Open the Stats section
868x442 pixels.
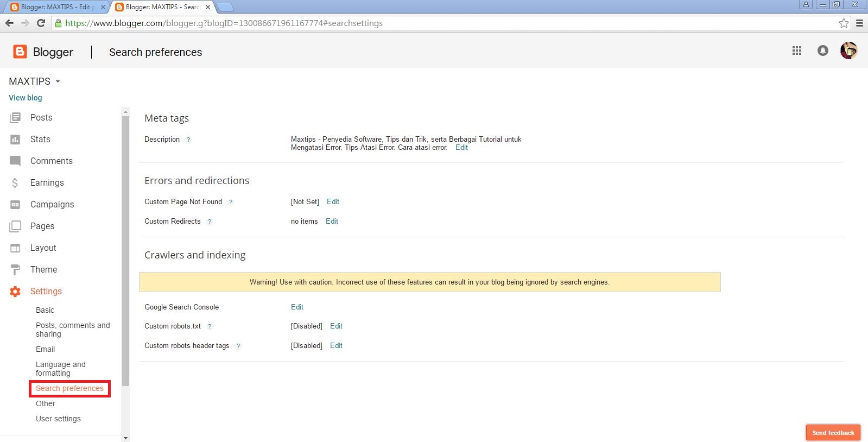click(40, 140)
